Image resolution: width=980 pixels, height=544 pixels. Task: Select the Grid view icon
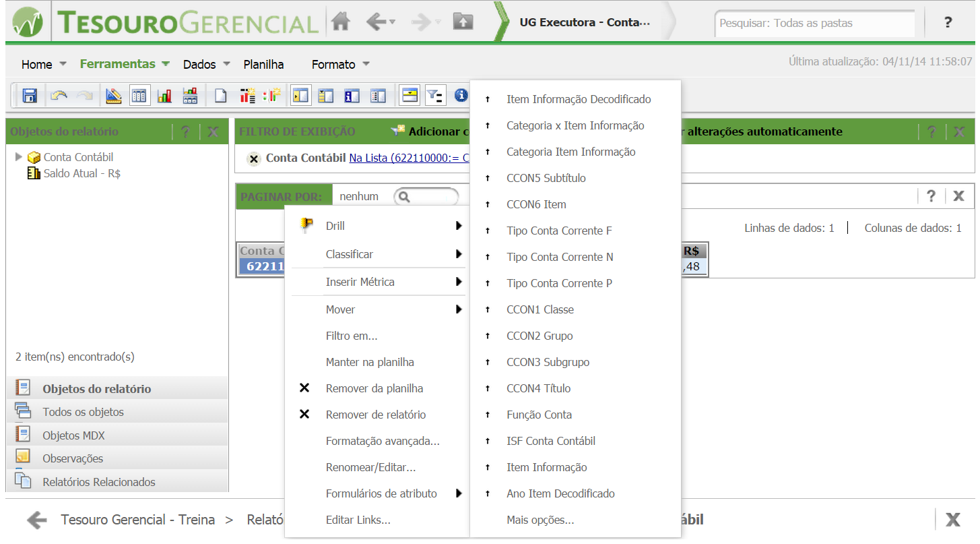139,96
